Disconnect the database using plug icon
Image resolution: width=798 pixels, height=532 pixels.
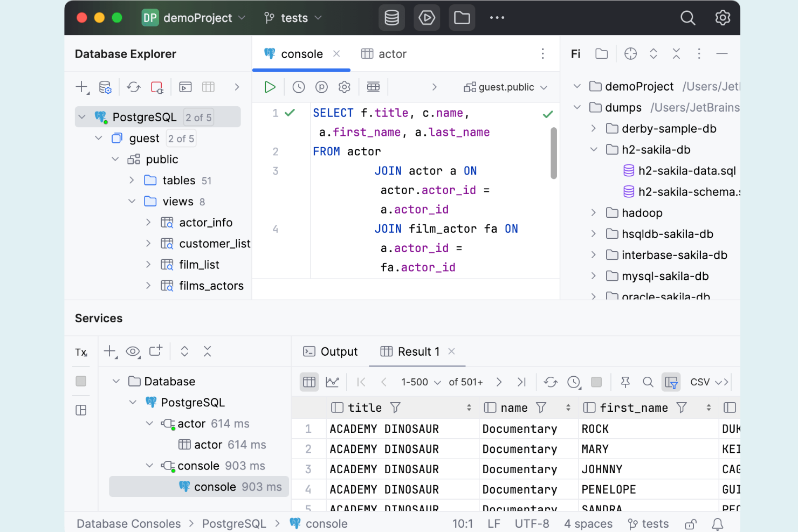tap(157, 87)
